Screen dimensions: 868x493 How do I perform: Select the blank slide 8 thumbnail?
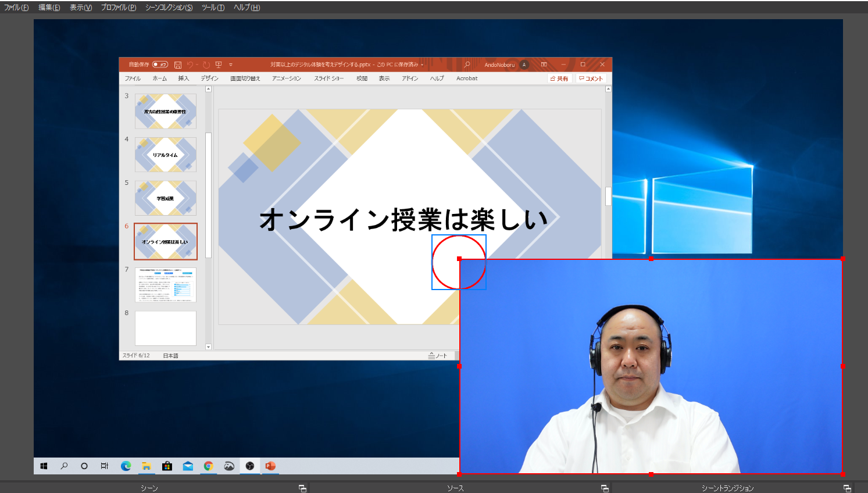[x=166, y=328]
